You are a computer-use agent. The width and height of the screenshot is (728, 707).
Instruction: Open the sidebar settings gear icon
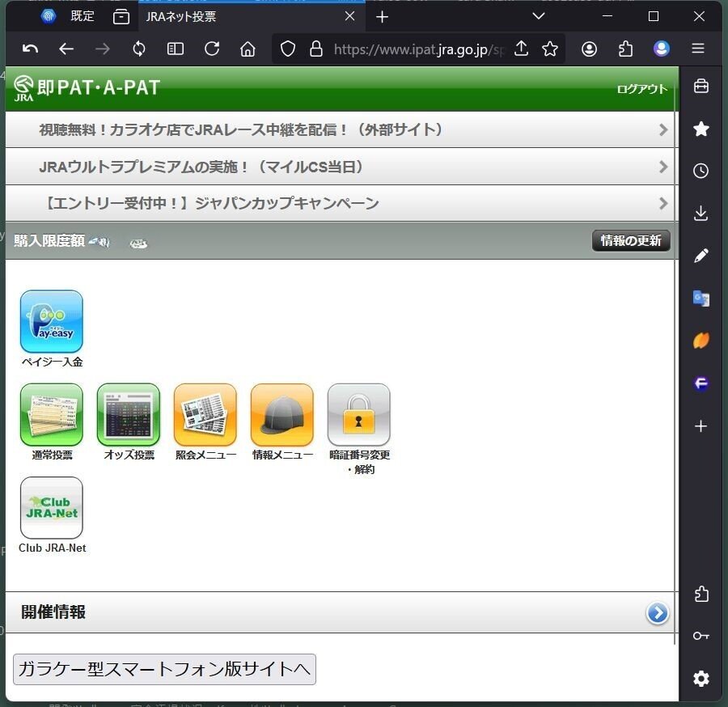click(701, 679)
